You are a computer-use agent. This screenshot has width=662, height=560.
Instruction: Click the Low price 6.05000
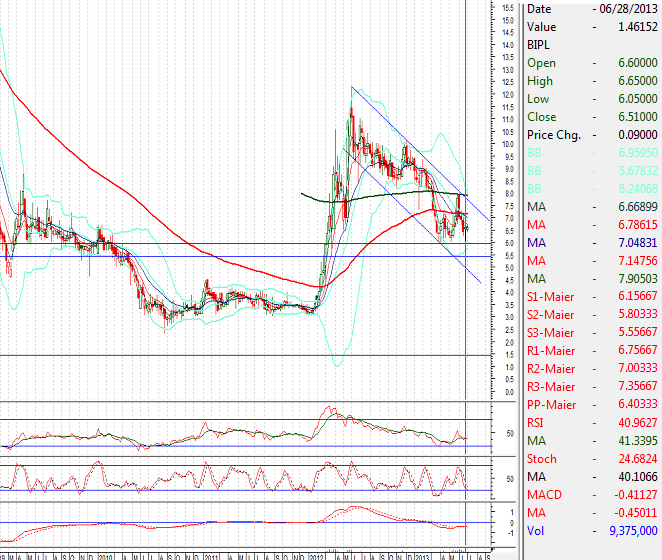click(x=636, y=99)
